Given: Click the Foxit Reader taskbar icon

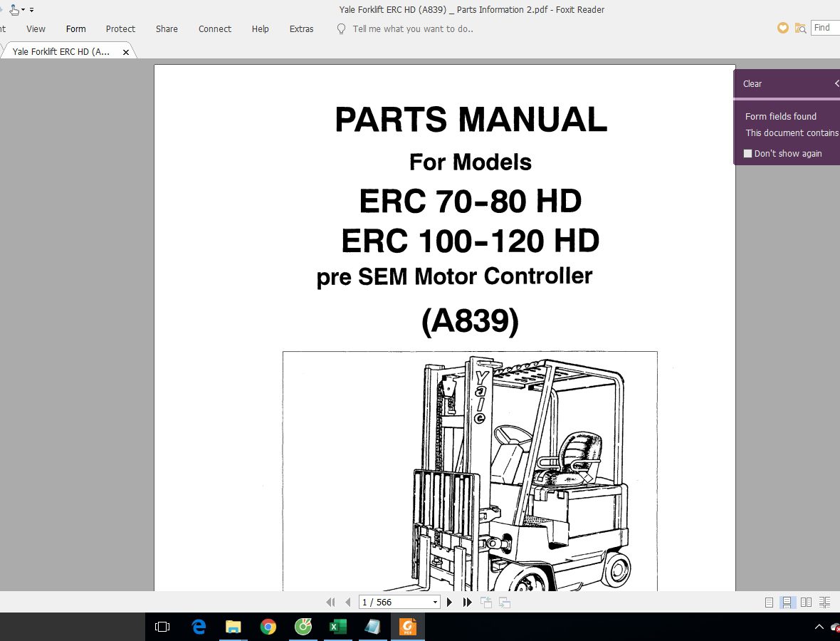Looking at the screenshot, I should pos(408,627).
